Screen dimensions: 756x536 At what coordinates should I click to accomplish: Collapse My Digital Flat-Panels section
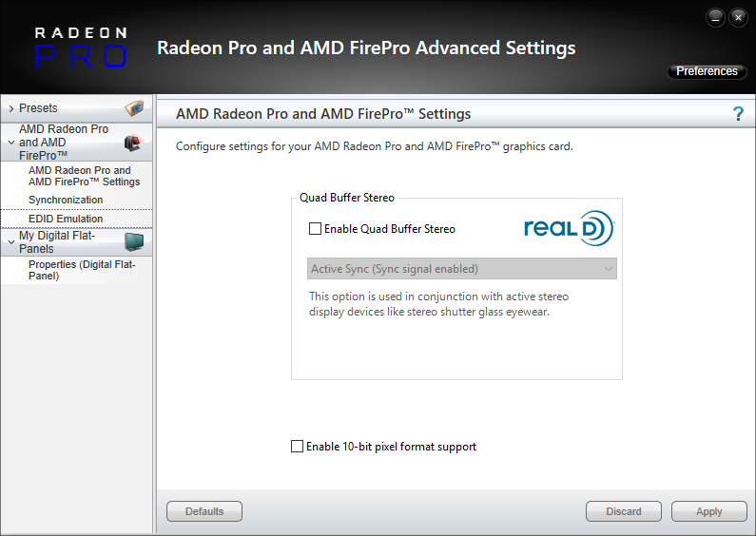point(10,242)
